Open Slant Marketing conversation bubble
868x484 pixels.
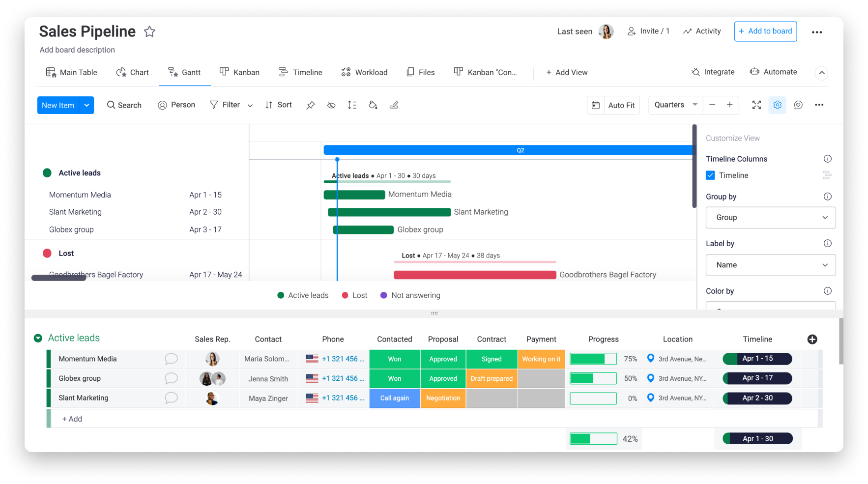171,398
